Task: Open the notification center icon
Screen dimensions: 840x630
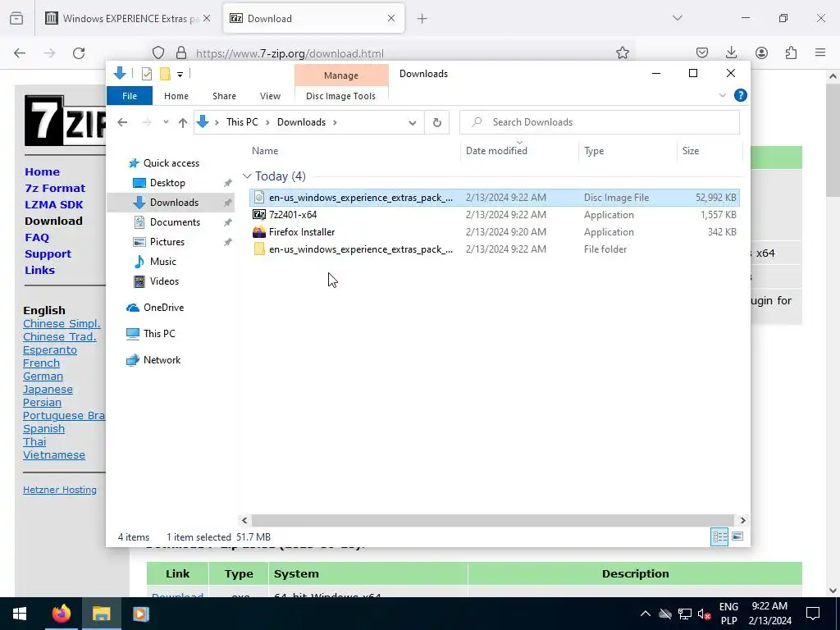Action: [813, 614]
